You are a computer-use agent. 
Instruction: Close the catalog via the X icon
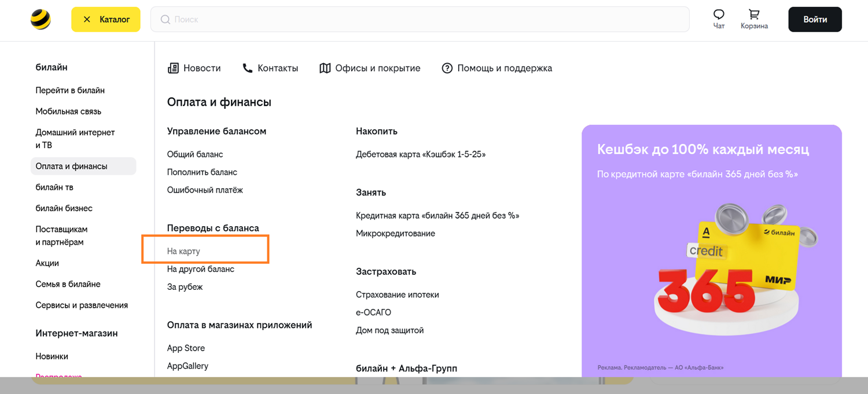87,20
